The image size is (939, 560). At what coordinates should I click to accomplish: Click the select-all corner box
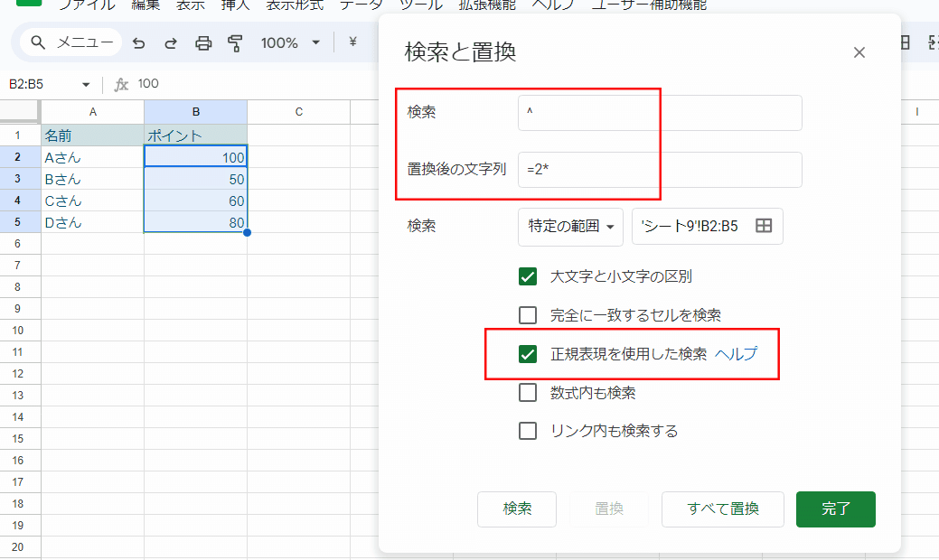[x=20, y=111]
